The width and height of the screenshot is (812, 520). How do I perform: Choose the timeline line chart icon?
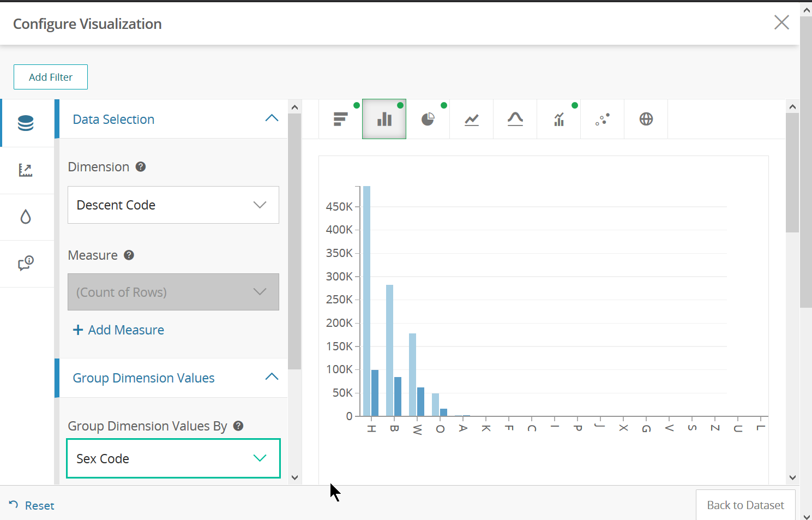pos(472,119)
